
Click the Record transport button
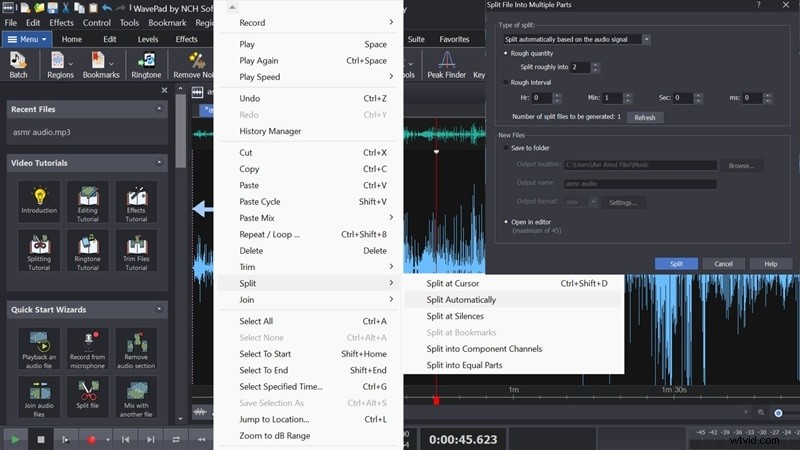(x=91, y=439)
